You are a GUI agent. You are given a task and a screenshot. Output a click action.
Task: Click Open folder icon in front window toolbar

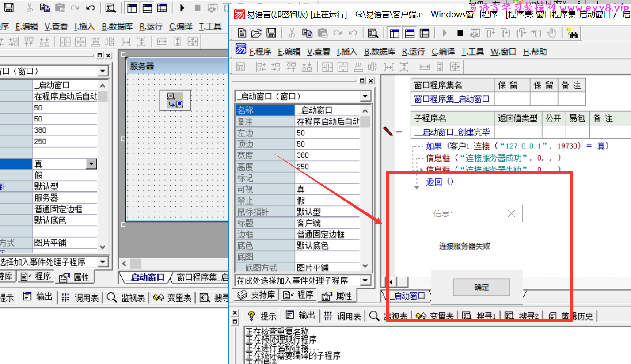pyautogui.click(x=256, y=33)
